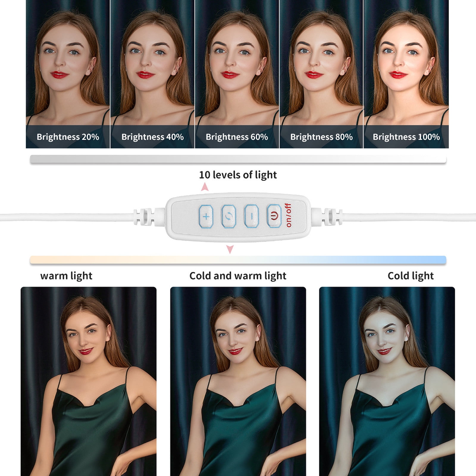Screen dimensions: 476x476
Task: Select the Brightness 100% portrait
Action: [406, 74]
